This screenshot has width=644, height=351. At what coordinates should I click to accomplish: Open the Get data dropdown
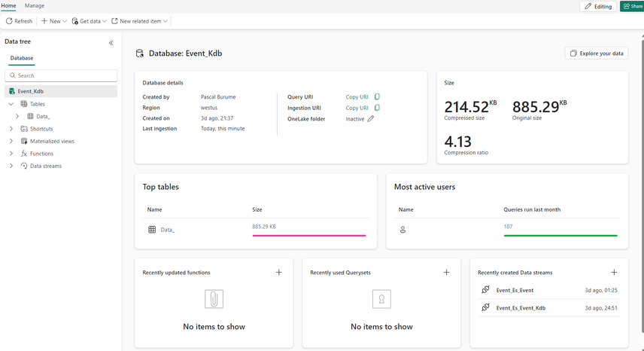(x=89, y=21)
